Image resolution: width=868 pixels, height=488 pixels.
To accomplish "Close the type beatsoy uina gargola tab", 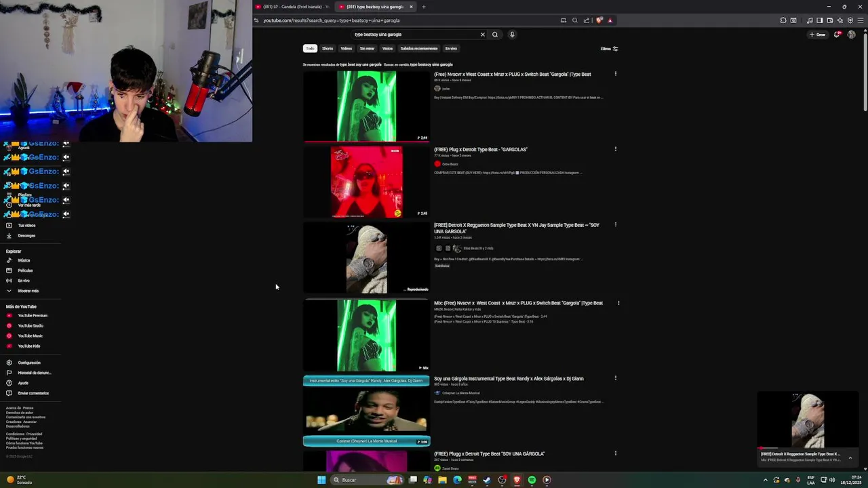I will click(411, 7).
